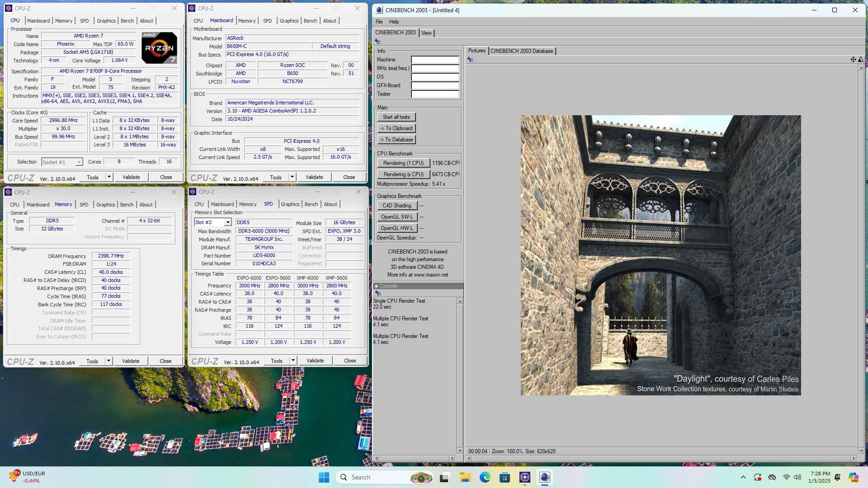This screenshot has height=488, width=868.
Task: Open Microsoft Store from the taskbar
Action: (x=505, y=477)
